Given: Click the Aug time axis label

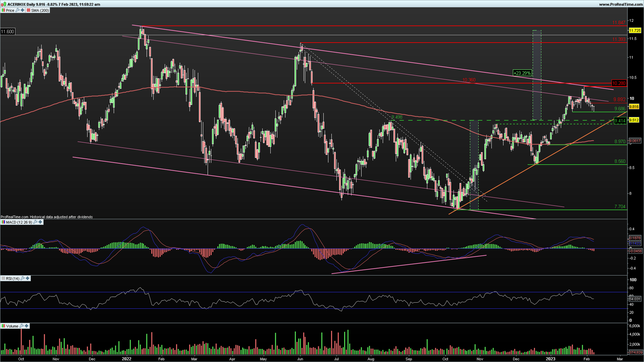Looking at the screenshot, I should [x=371, y=359].
